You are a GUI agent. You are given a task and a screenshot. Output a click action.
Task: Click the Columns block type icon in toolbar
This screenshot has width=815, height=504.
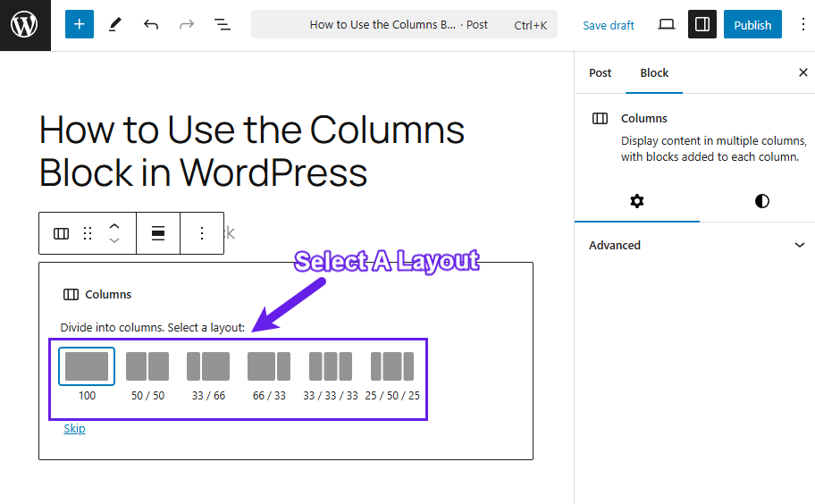61,233
